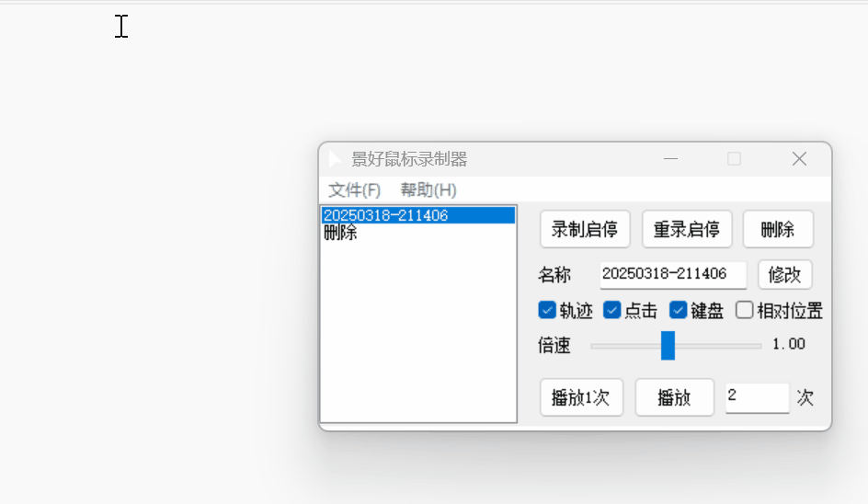The width and height of the screenshot is (868, 504).
Task: Select recording 20250318-211406 in the list
Action: (418, 215)
